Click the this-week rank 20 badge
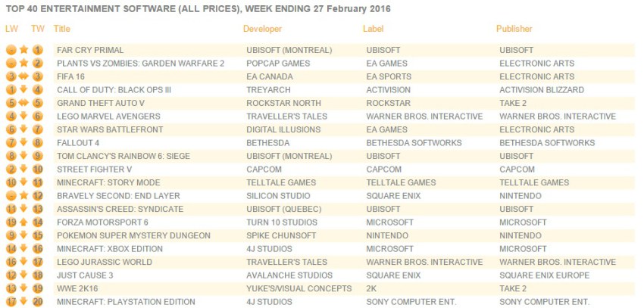Viewport: 644px width, 308px height. click(38, 302)
